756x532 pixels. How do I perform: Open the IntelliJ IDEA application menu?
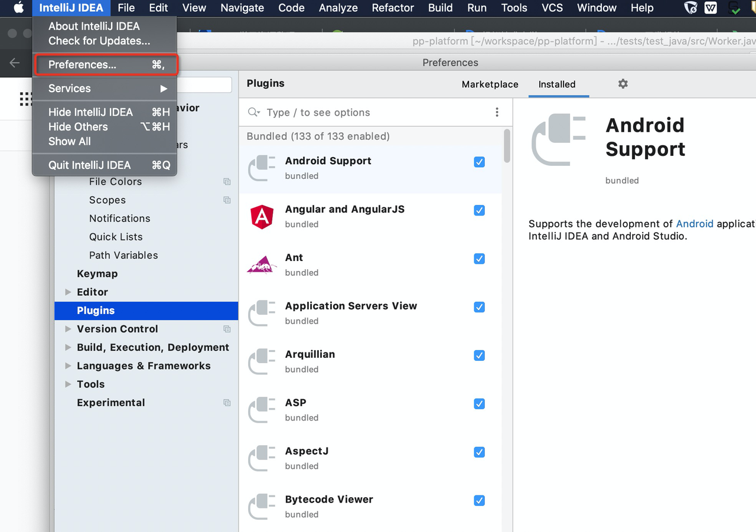71,8
